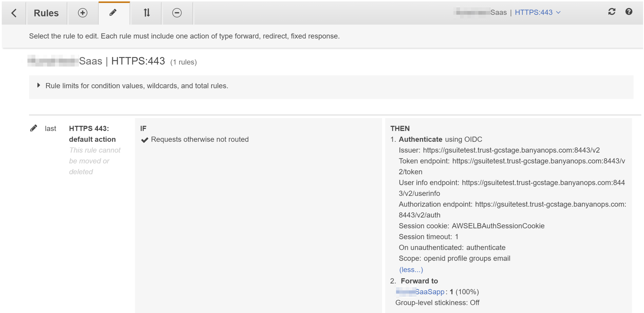The image size is (644, 313).
Task: Click the Rules tab label
Action: [46, 13]
